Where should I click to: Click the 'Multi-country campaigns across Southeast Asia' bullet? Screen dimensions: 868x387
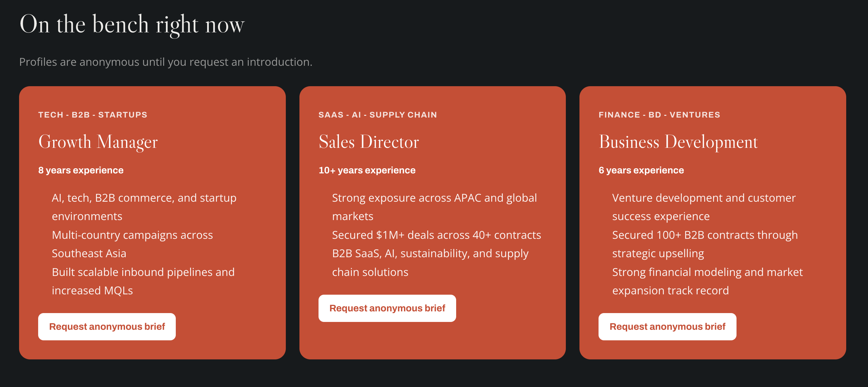pos(132,244)
